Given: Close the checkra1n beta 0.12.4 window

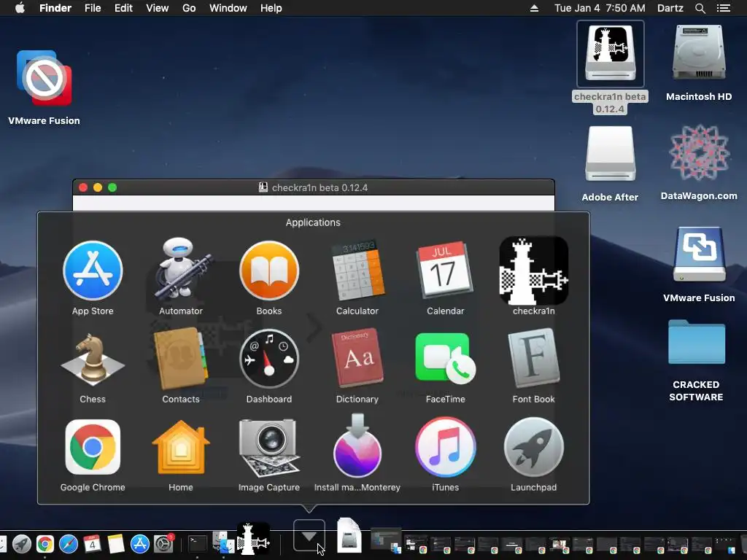Looking at the screenshot, I should point(83,187).
